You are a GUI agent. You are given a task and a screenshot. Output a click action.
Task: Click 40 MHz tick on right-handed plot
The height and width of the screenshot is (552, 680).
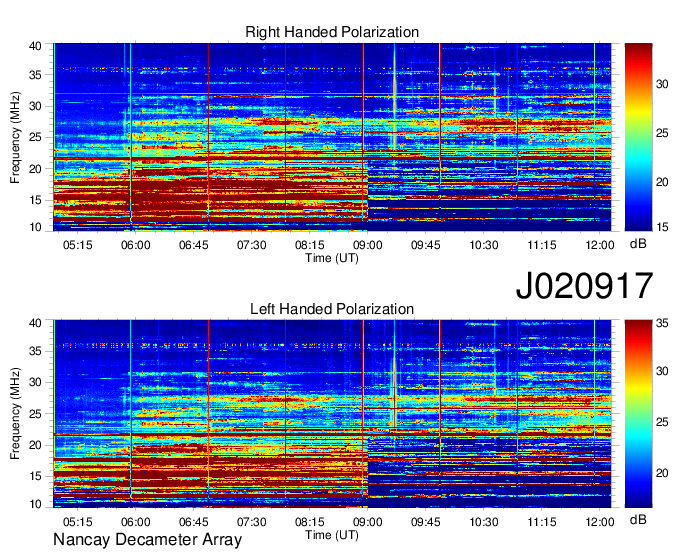[x=35, y=46]
